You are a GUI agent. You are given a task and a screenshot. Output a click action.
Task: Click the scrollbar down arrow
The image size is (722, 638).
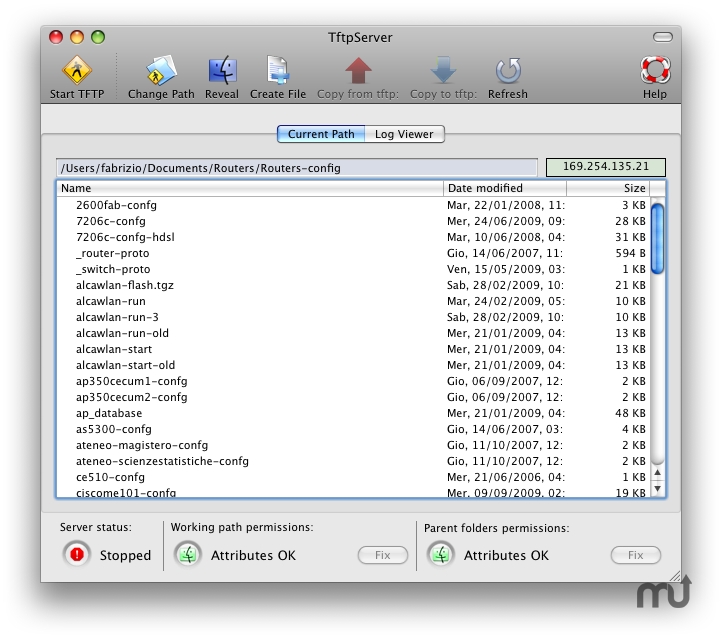coord(657,489)
